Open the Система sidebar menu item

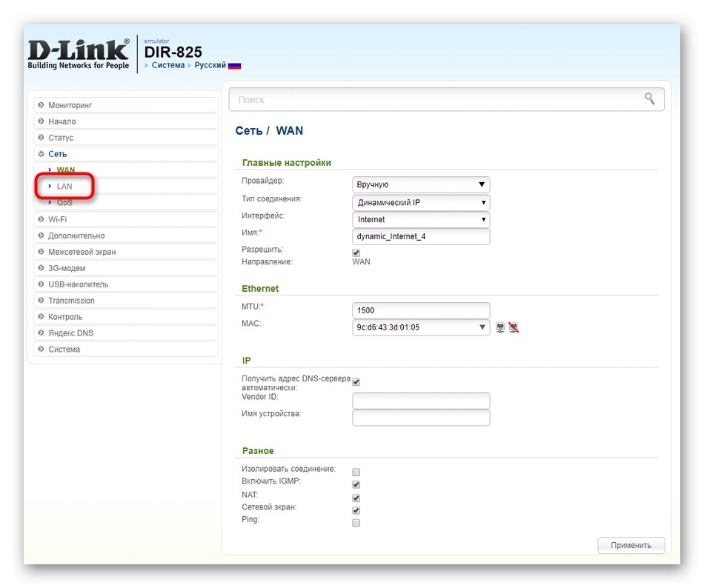click(126, 349)
